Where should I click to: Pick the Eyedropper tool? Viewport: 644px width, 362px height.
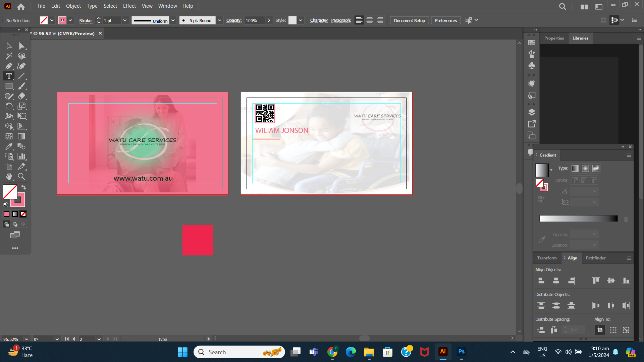click(x=8, y=146)
